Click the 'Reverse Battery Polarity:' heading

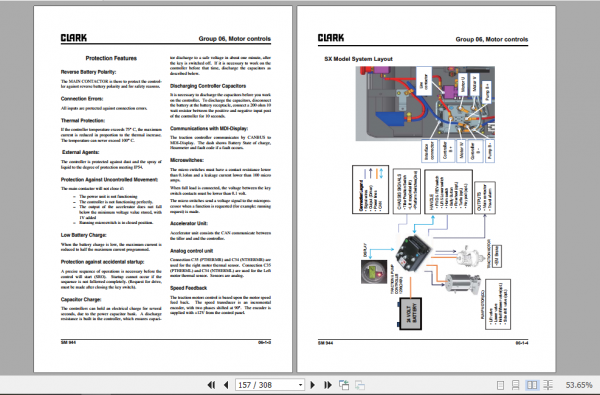click(x=88, y=72)
